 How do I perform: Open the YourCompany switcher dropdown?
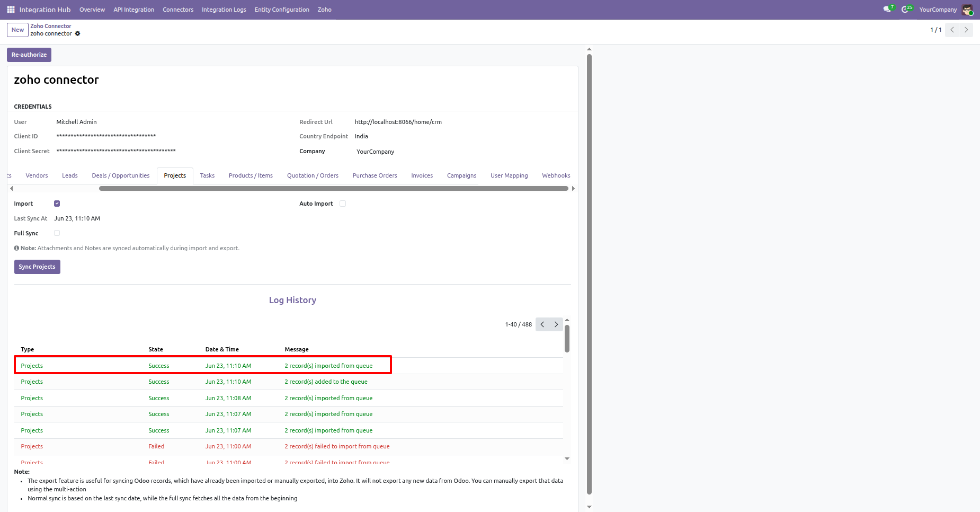[x=938, y=10]
